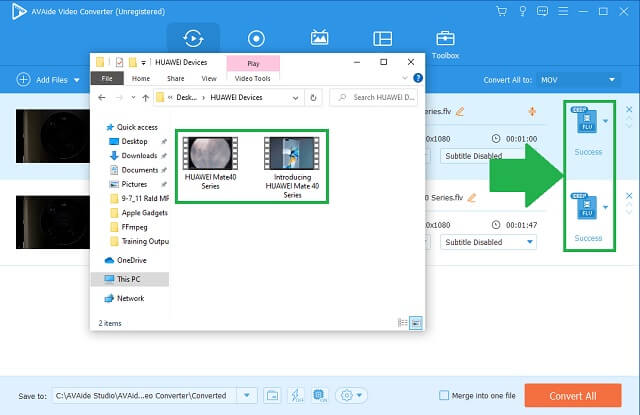Open Apple Gadgets folder in sidebar

(x=139, y=213)
